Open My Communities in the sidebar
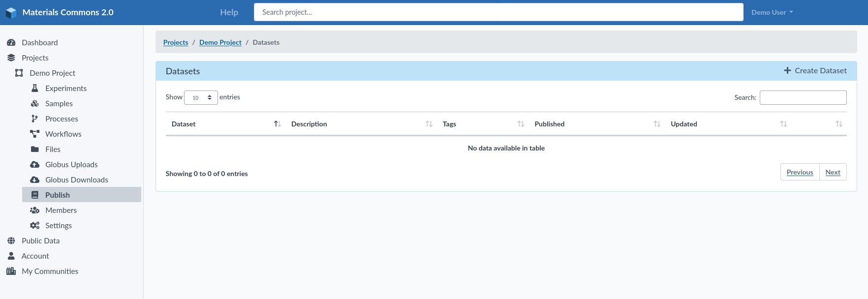 click(50, 271)
